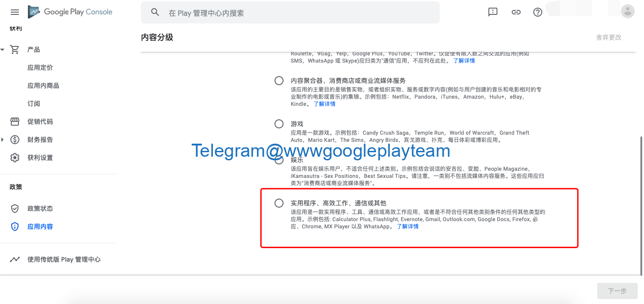Click the 促销代码 storefront icon
This screenshot has width=644, height=304.
point(15,122)
